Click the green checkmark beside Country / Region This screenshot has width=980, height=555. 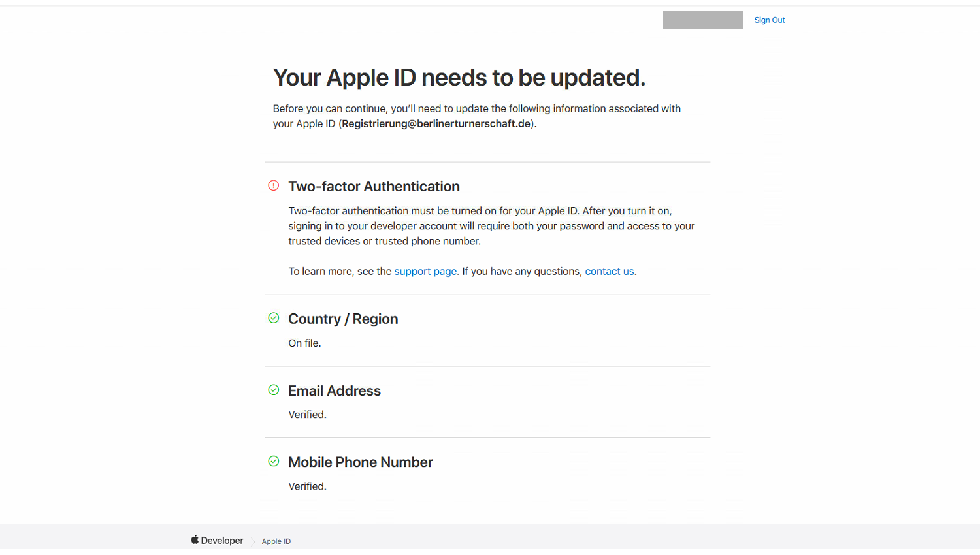tap(274, 318)
